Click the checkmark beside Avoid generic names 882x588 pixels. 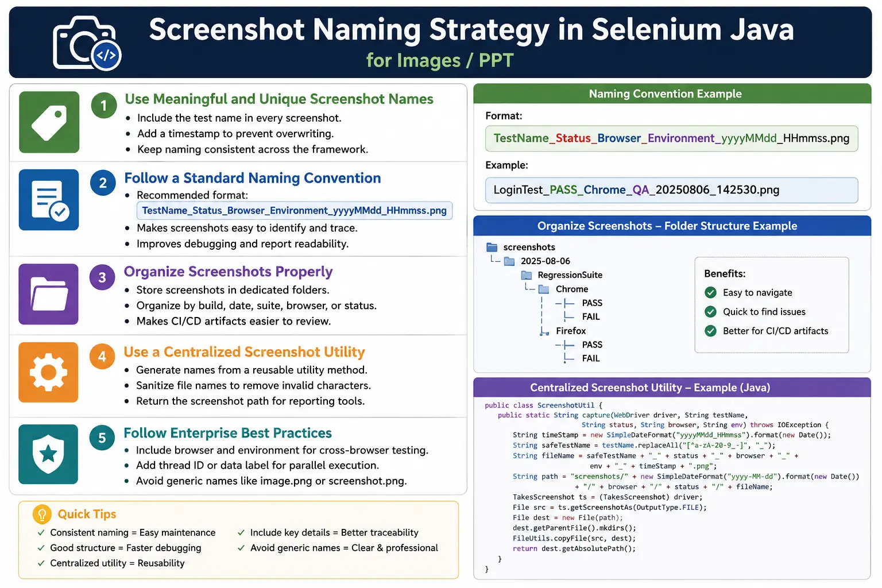pos(241,548)
